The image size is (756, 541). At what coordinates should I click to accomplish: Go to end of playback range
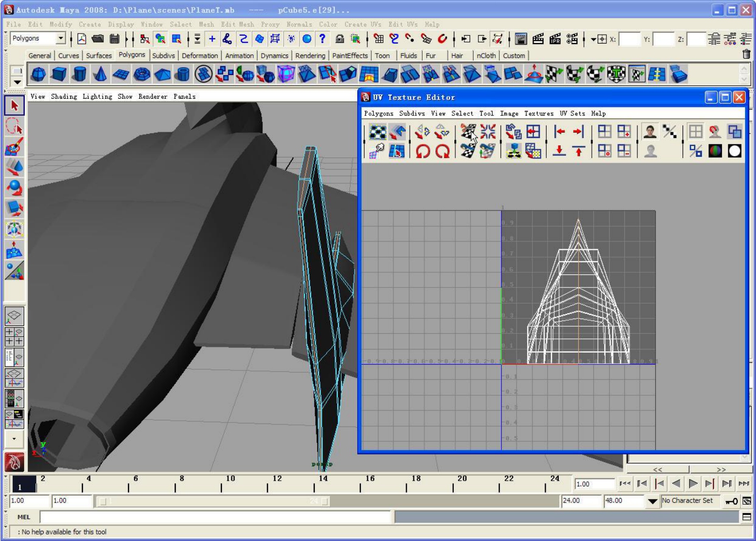(x=743, y=484)
